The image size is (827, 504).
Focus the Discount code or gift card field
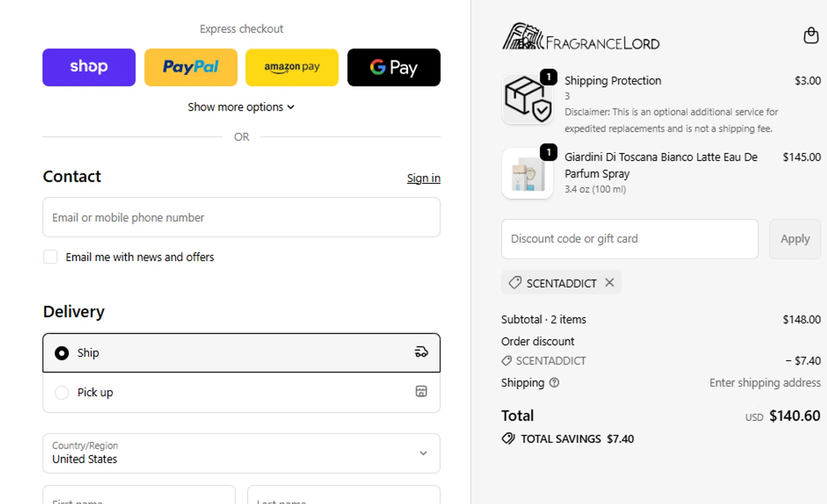[x=630, y=239]
